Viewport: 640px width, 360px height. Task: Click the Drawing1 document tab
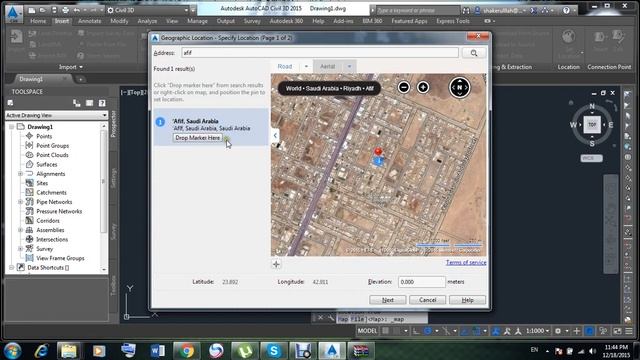[31, 79]
